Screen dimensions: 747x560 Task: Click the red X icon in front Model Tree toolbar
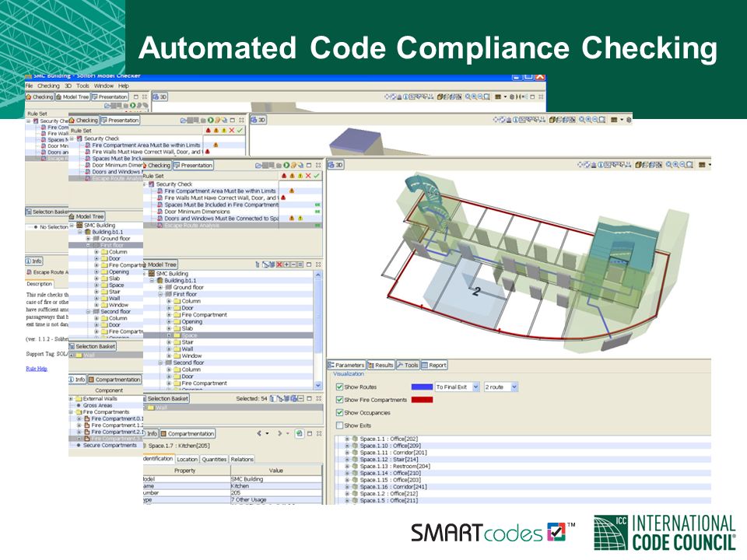tap(279, 264)
